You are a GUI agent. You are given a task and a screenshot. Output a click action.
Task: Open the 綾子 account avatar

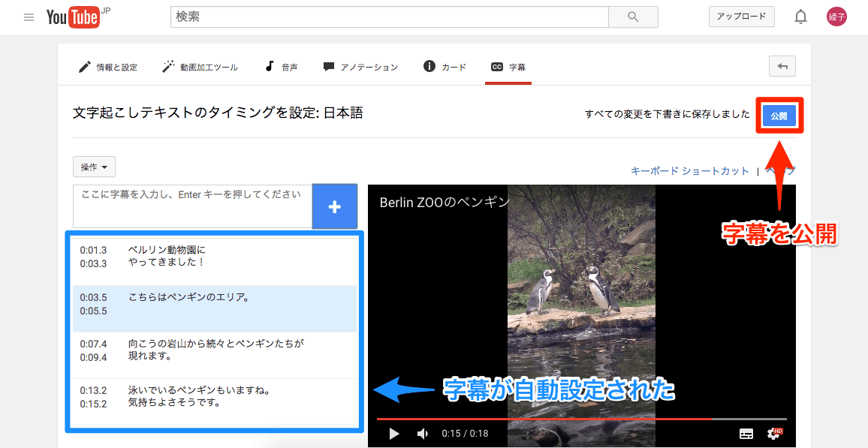tap(836, 17)
